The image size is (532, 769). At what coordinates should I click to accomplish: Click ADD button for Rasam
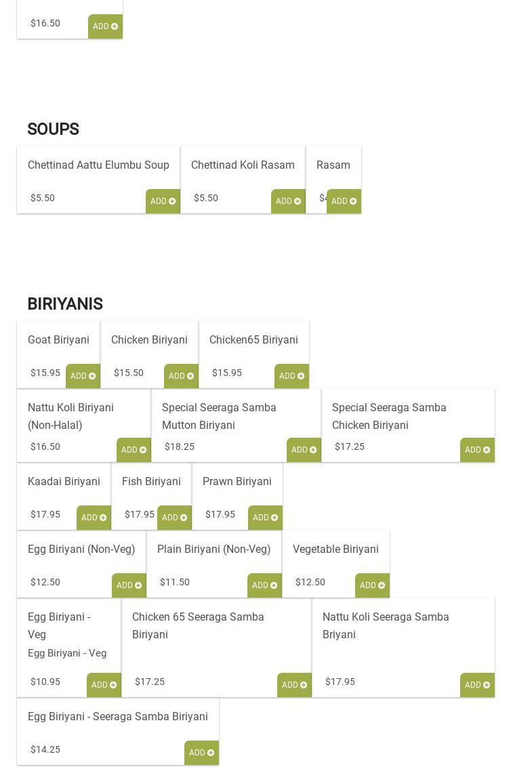344,201
